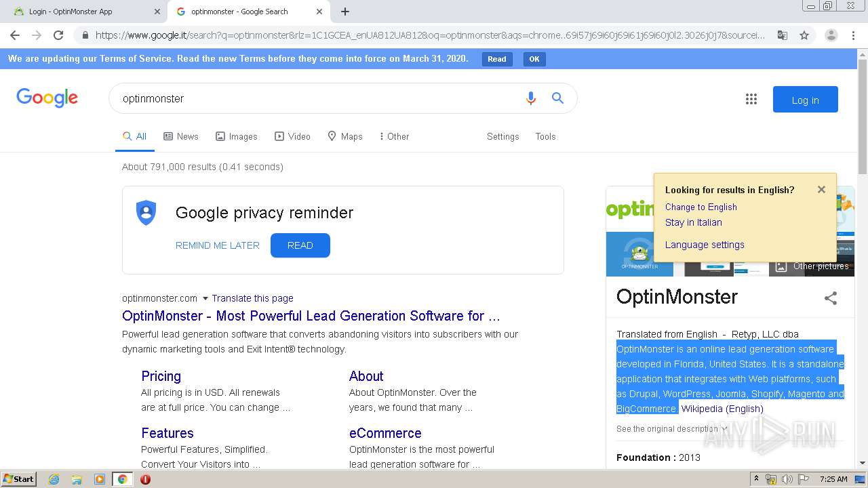This screenshot has height=488, width=868.
Task: Open Chrome's three-dot menu
Action: pyautogui.click(x=853, y=35)
